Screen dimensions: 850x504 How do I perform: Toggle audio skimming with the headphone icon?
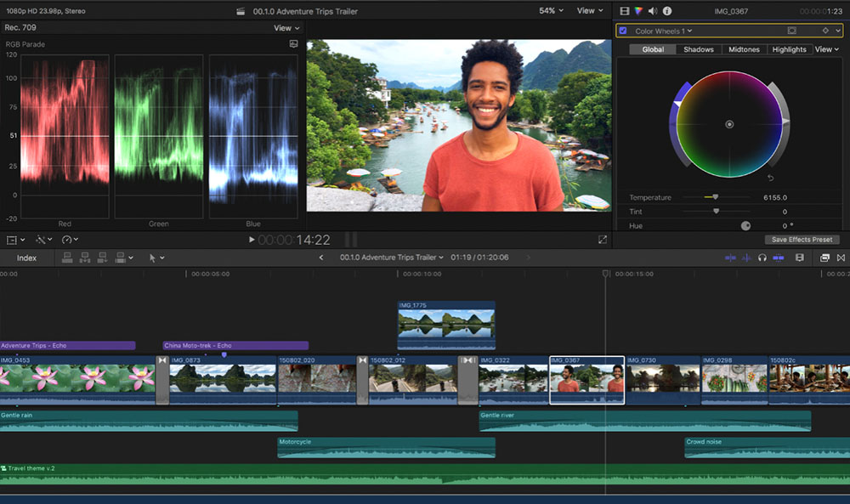point(762,258)
